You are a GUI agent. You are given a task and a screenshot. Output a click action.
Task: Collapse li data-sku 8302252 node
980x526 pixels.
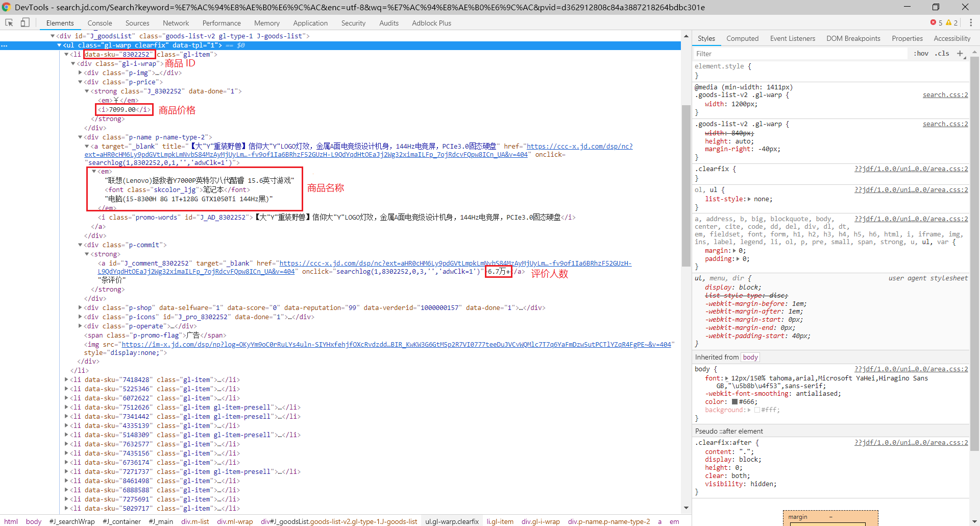click(x=66, y=54)
